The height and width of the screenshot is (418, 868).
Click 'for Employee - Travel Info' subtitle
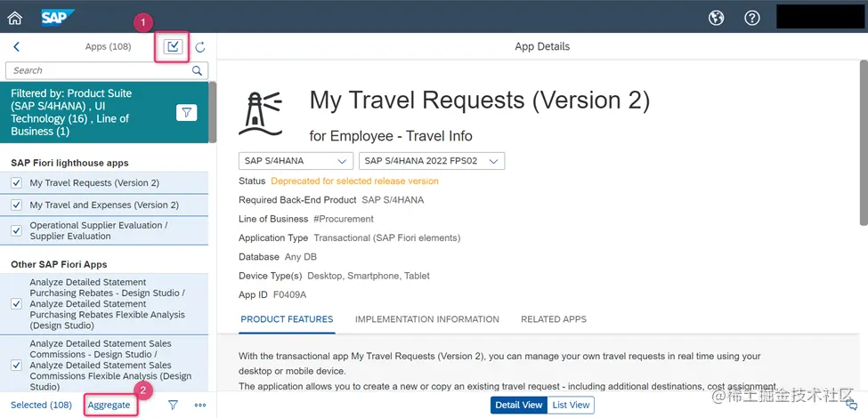(391, 136)
